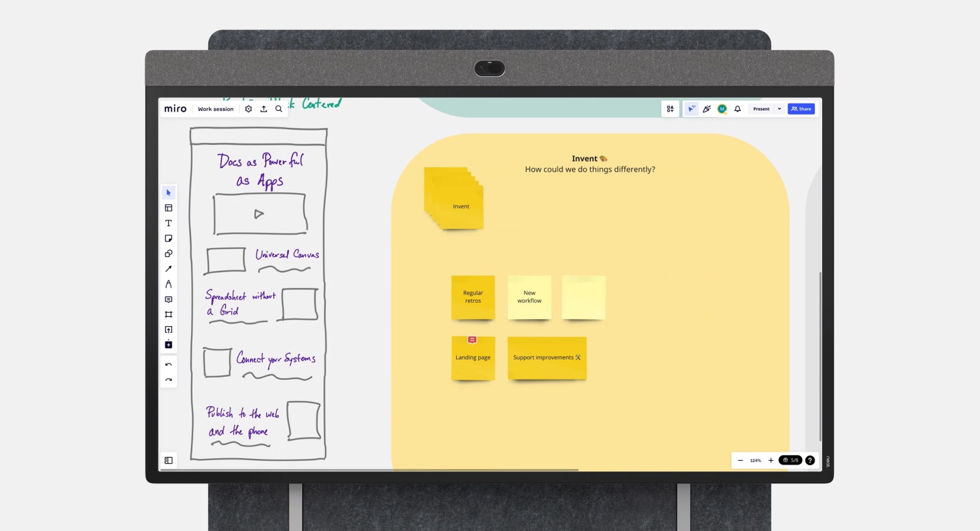Select the Templates tool in left toolbar

(x=169, y=208)
